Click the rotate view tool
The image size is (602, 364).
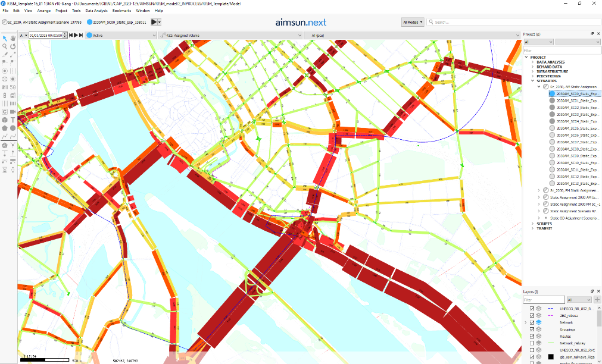[x=13, y=46]
